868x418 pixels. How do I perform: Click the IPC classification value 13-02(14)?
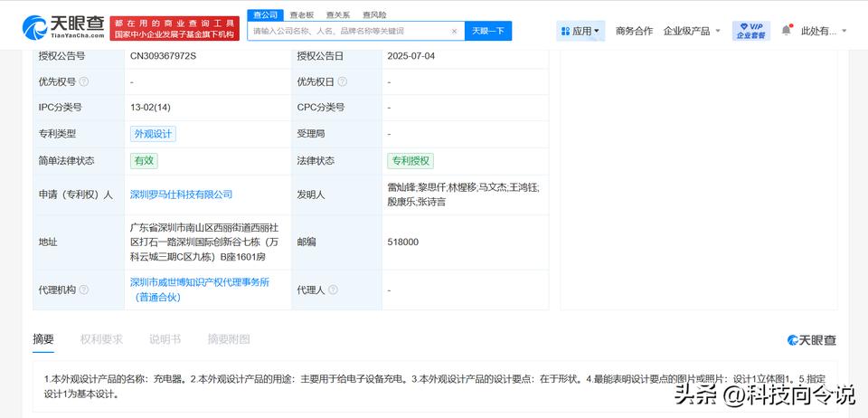click(x=150, y=108)
